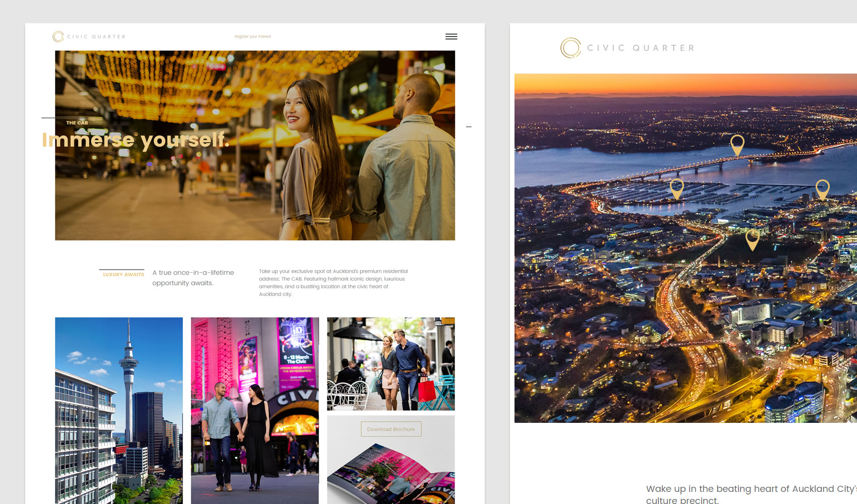Click 'Wake up in the beating heart' text

click(x=751, y=494)
